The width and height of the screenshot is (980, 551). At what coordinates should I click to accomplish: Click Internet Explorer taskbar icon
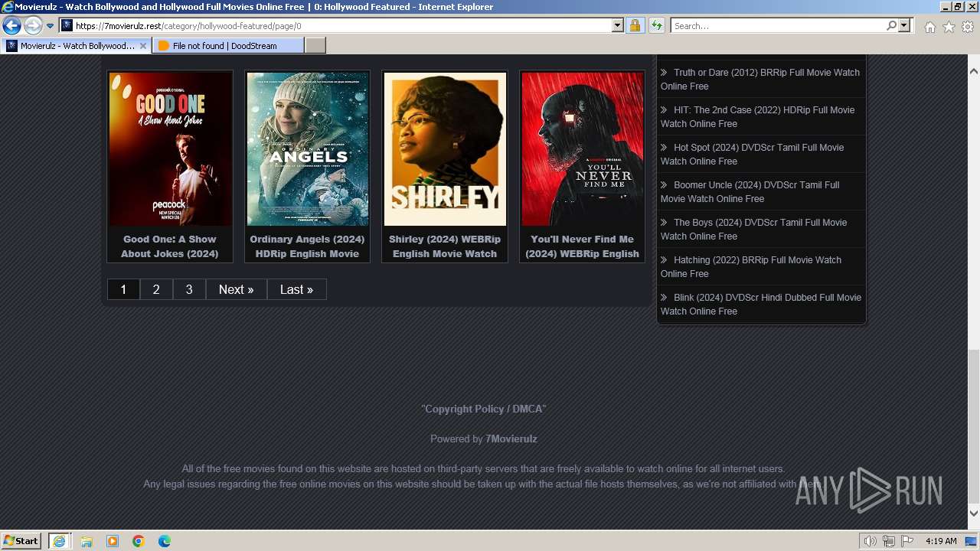[x=59, y=540]
